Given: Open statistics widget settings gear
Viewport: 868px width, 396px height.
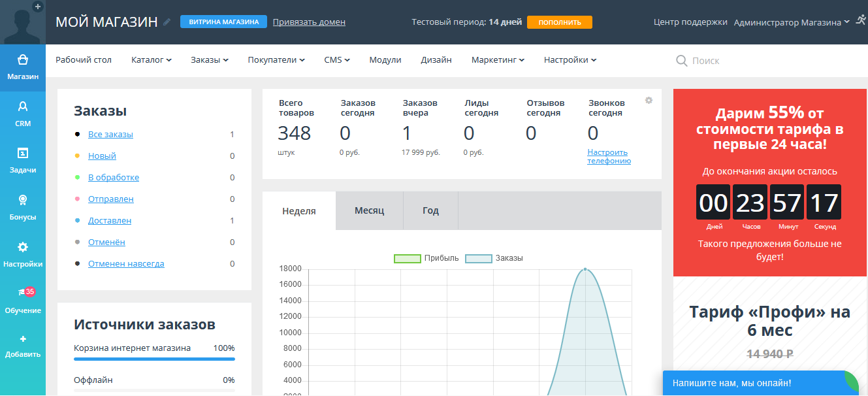Looking at the screenshot, I should coord(649,101).
